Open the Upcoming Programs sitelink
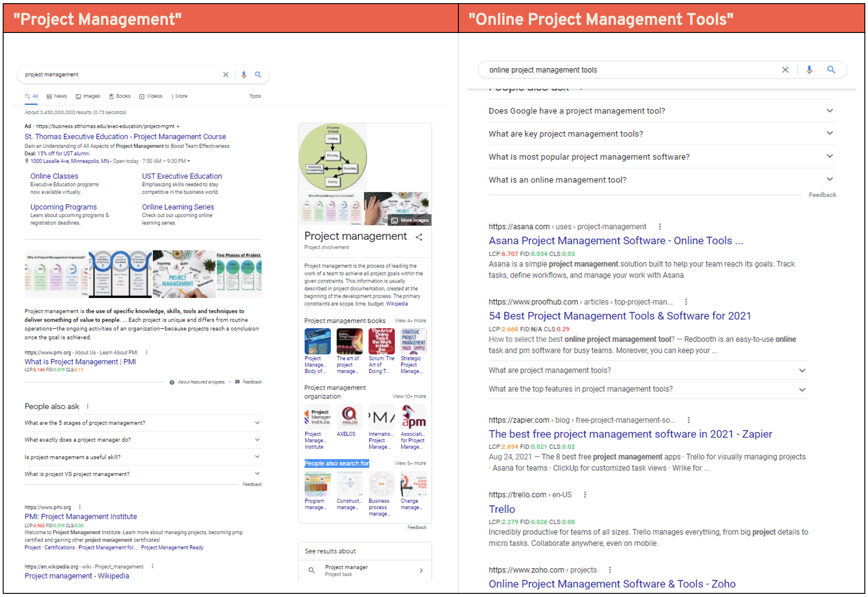This screenshot has height=597, width=868. pos(64,207)
